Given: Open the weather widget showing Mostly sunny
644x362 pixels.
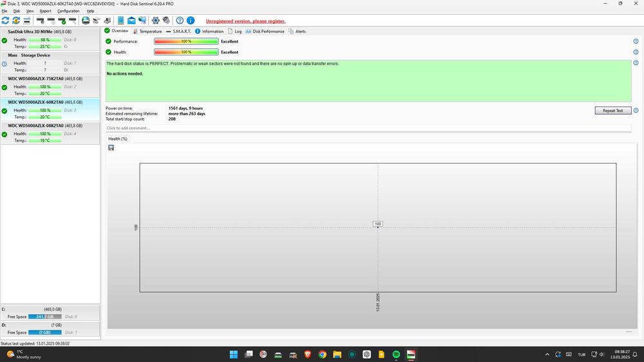Looking at the screenshot, I should [x=24, y=354].
